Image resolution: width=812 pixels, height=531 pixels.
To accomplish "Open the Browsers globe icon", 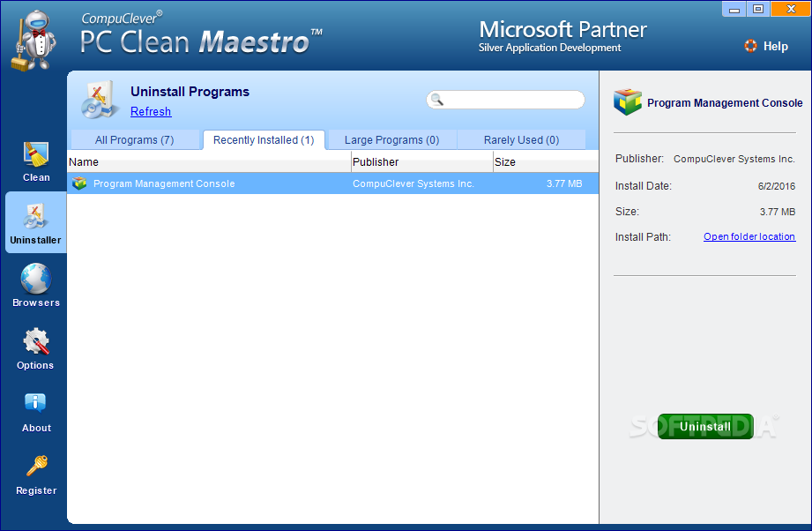I will click(36, 279).
